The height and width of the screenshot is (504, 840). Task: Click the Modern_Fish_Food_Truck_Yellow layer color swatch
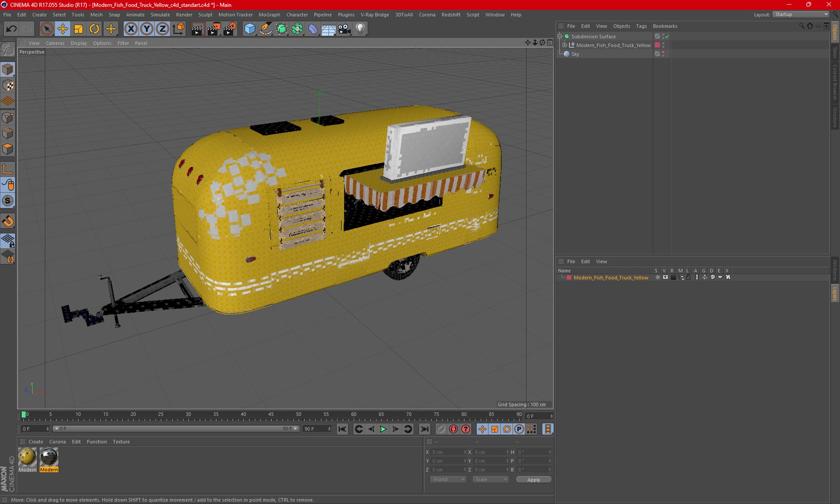569,278
